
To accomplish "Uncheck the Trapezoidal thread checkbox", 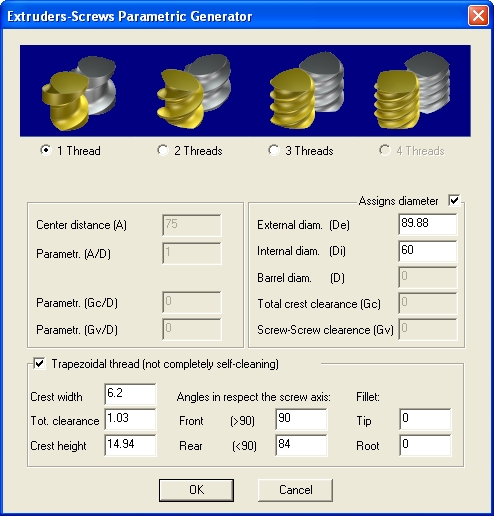I will (39, 363).
